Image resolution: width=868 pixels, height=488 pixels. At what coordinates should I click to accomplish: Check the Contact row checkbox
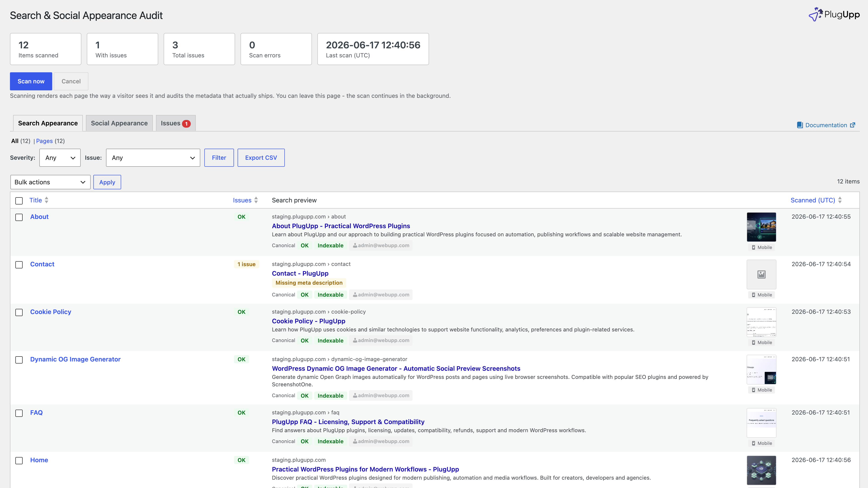[19, 265]
